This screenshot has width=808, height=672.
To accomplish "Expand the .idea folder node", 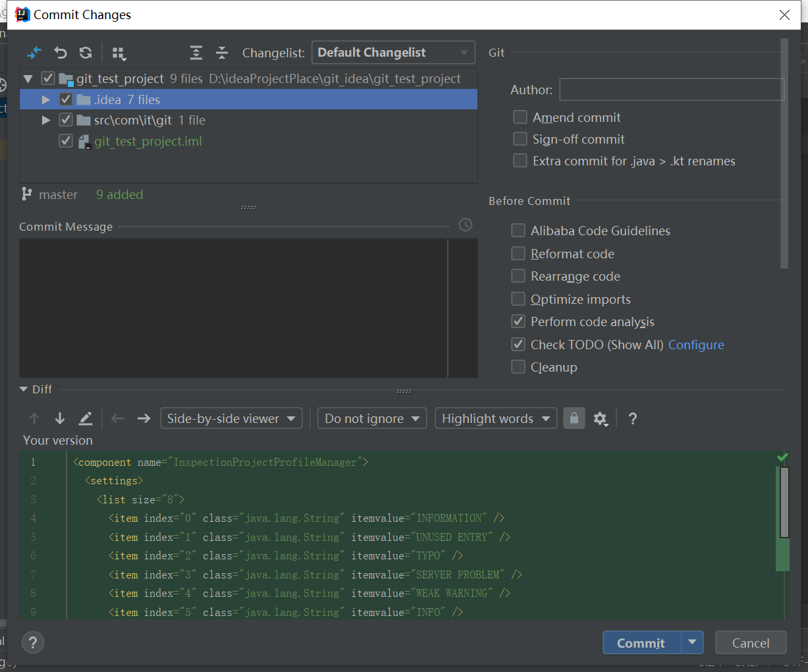I will (x=46, y=99).
